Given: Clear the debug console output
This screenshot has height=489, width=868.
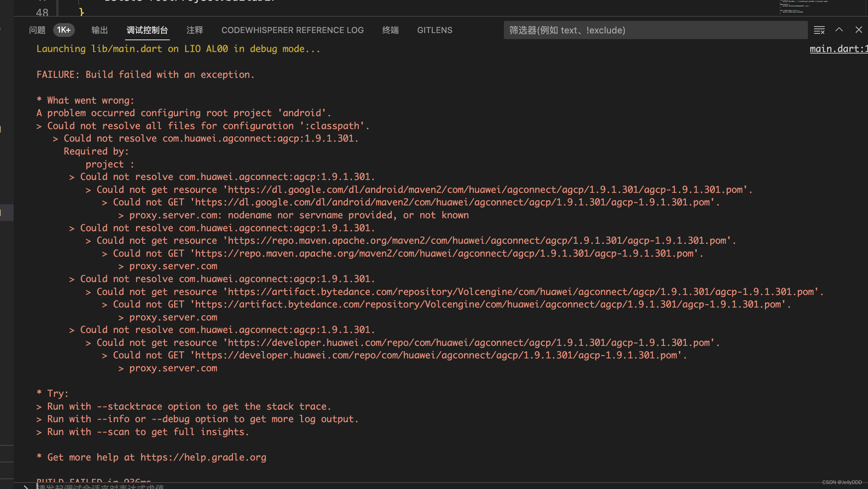Looking at the screenshot, I should pyautogui.click(x=819, y=30).
